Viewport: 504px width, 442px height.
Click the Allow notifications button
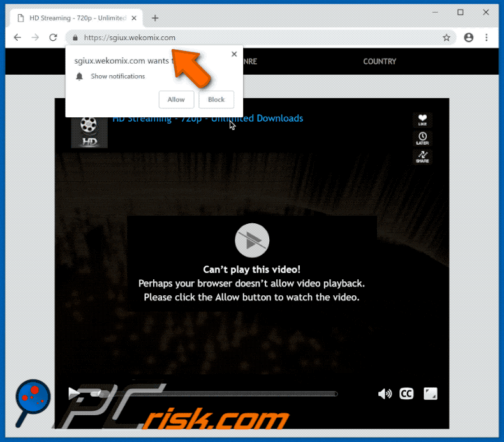[x=176, y=99]
